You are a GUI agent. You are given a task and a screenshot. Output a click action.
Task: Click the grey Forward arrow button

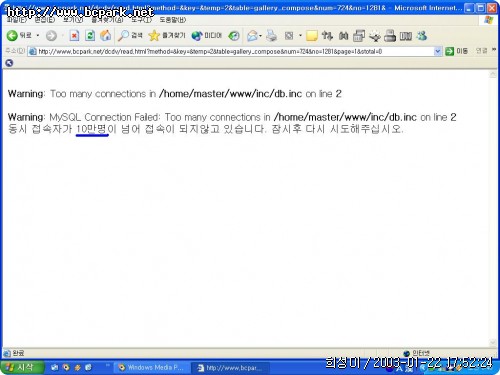(51, 36)
